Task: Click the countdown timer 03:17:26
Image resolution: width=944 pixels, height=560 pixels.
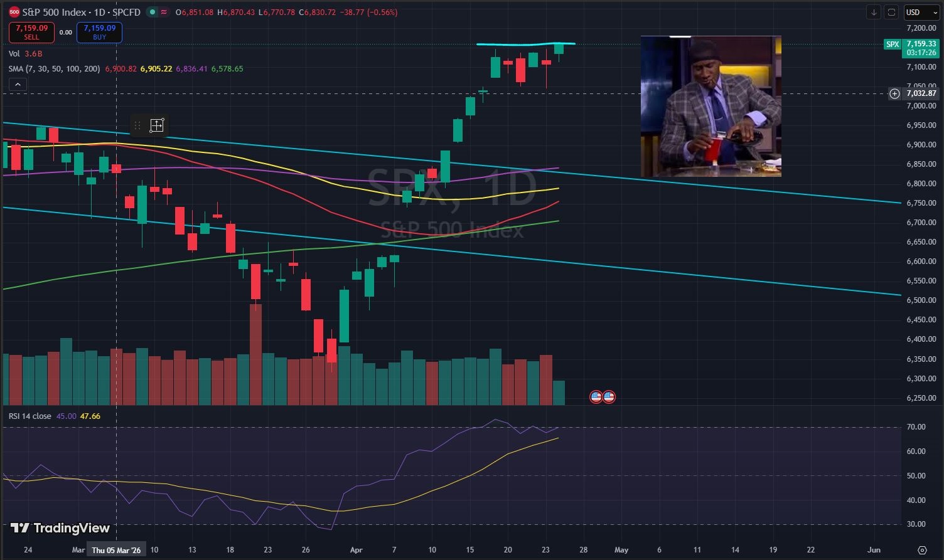Action: (x=921, y=53)
